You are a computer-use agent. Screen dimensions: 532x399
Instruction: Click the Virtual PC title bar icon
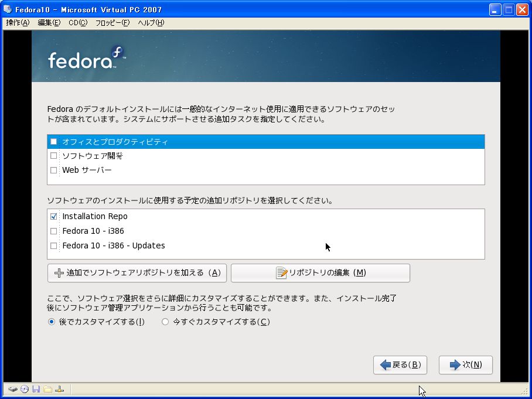(8, 9)
